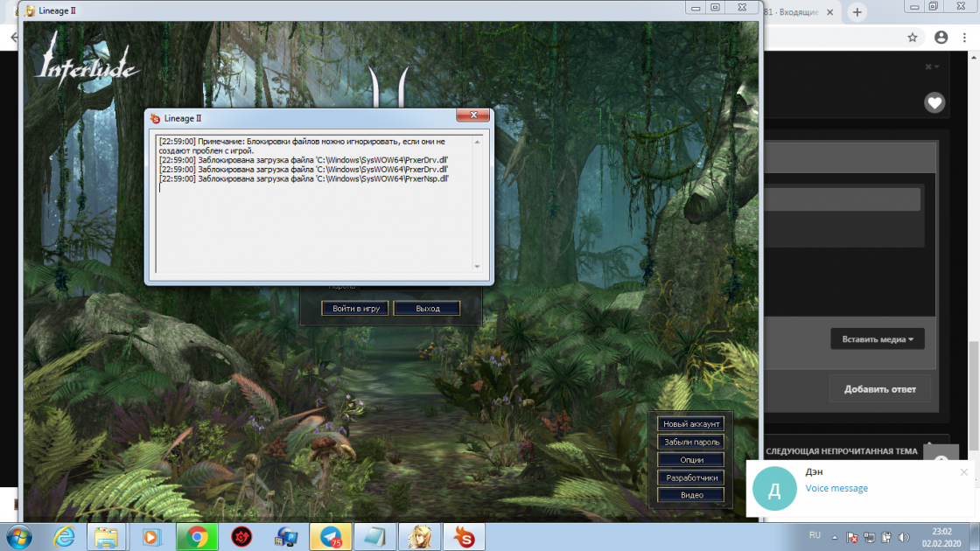Dismiss the Дэн voice message notification
980x551 pixels.
pos(964,472)
